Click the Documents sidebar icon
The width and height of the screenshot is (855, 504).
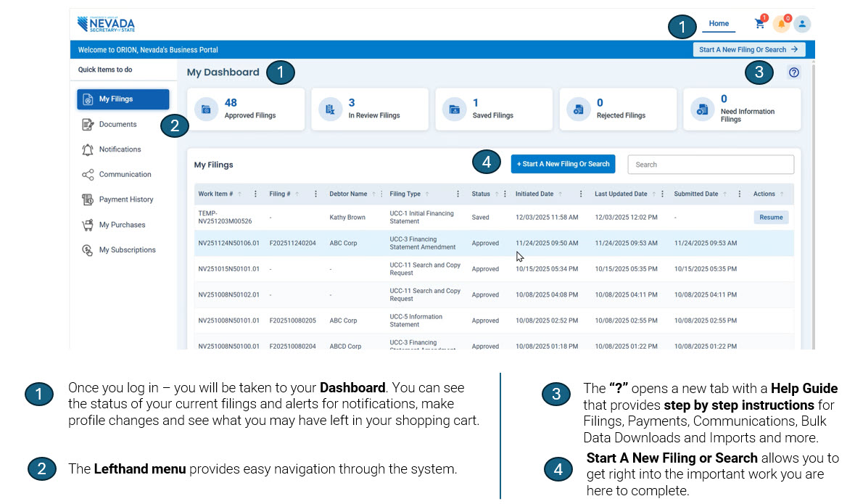(87, 124)
